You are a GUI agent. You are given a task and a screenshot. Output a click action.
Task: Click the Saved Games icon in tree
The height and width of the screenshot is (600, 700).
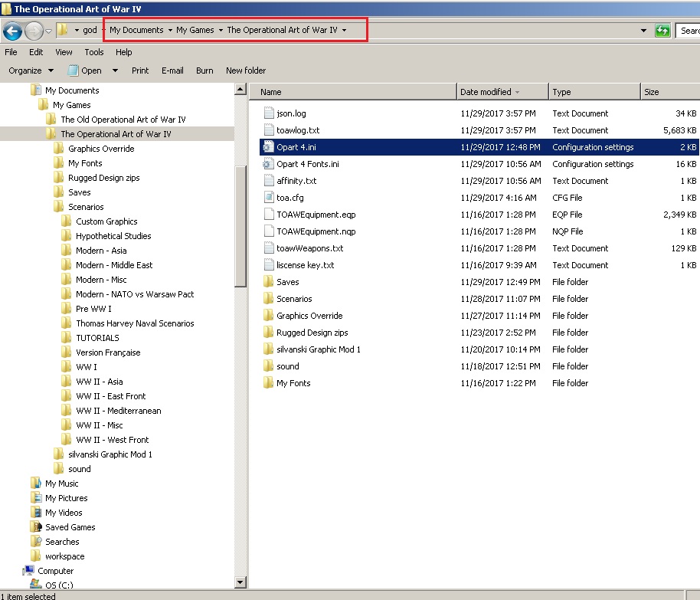[36, 526]
